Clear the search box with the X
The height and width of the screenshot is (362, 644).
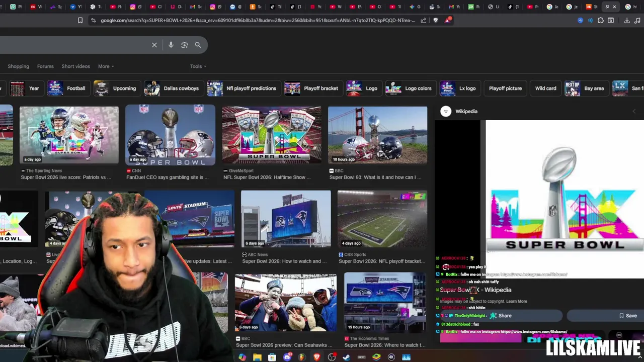(154, 45)
